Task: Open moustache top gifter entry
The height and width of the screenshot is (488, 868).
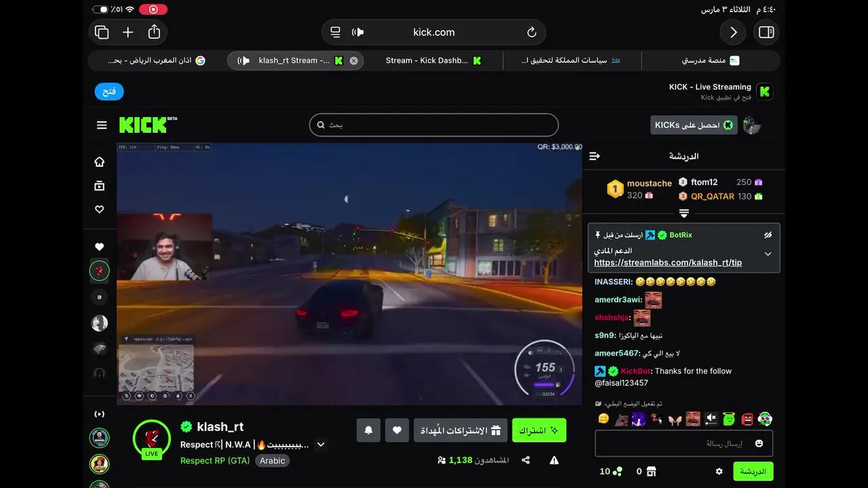Action: pos(639,189)
